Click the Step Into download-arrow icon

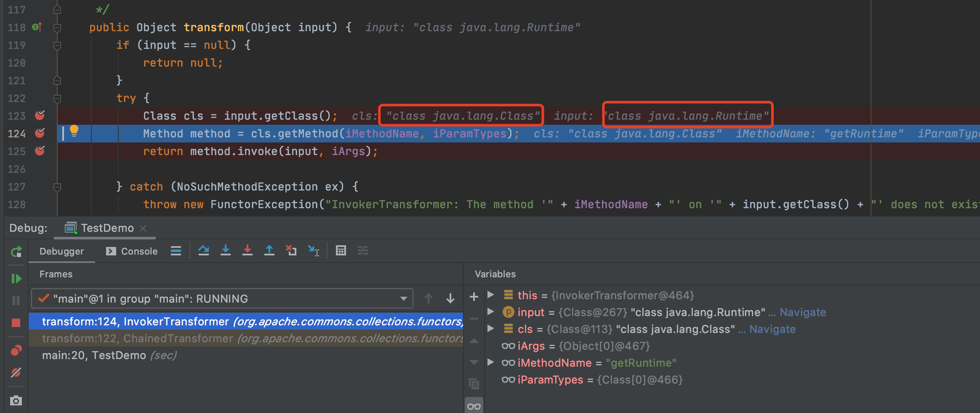(226, 251)
